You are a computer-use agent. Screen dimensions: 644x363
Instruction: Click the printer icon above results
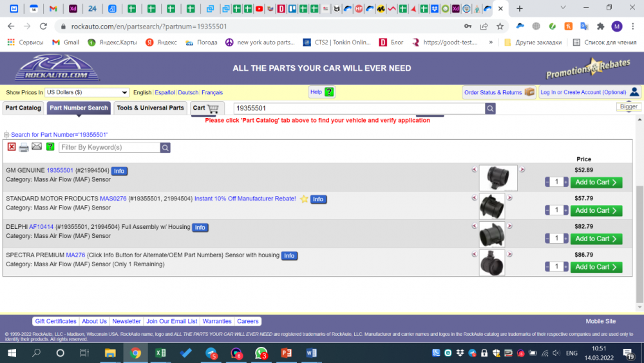(x=24, y=147)
